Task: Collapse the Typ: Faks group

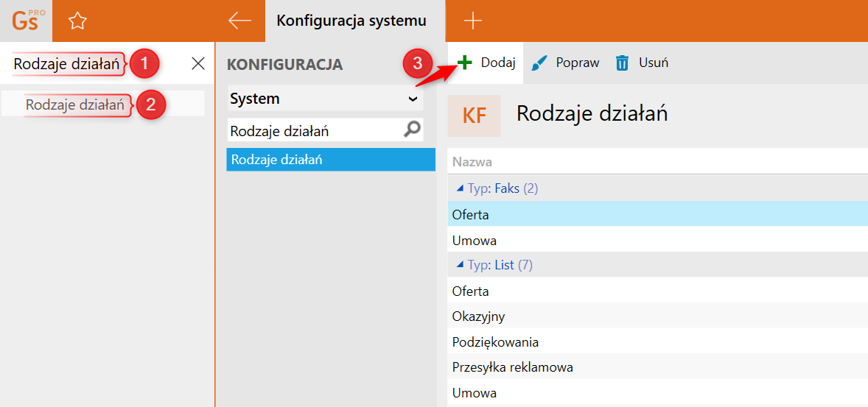Action: coord(460,189)
